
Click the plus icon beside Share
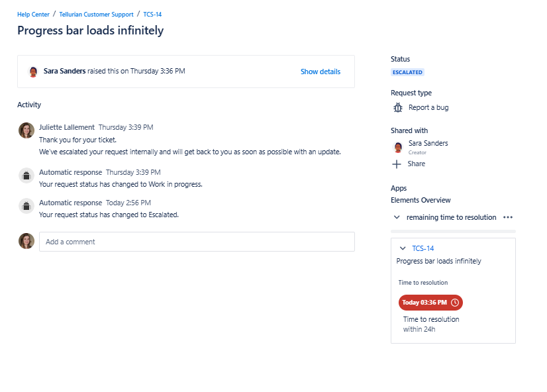pyautogui.click(x=397, y=164)
